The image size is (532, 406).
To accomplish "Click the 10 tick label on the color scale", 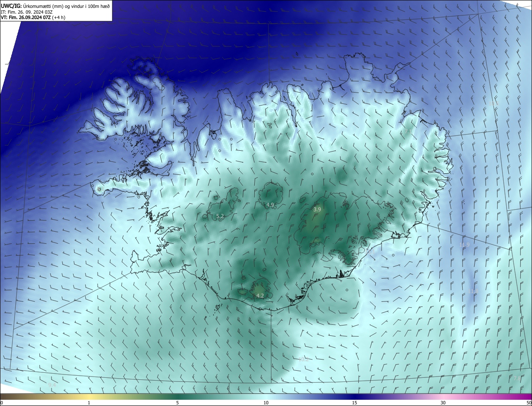I will [x=266, y=403].
